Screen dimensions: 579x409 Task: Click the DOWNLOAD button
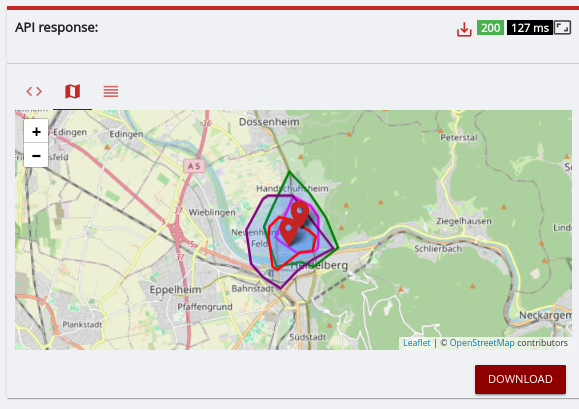pyautogui.click(x=520, y=379)
